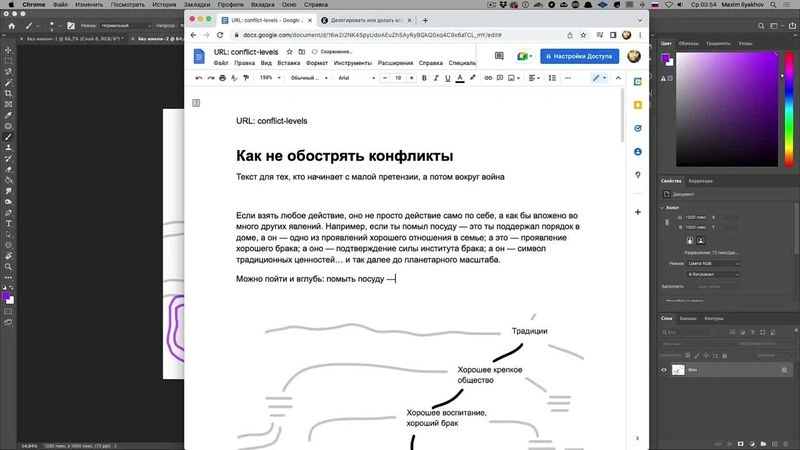Decrease font size with minus button
The width and height of the screenshot is (800, 450).
(385, 78)
